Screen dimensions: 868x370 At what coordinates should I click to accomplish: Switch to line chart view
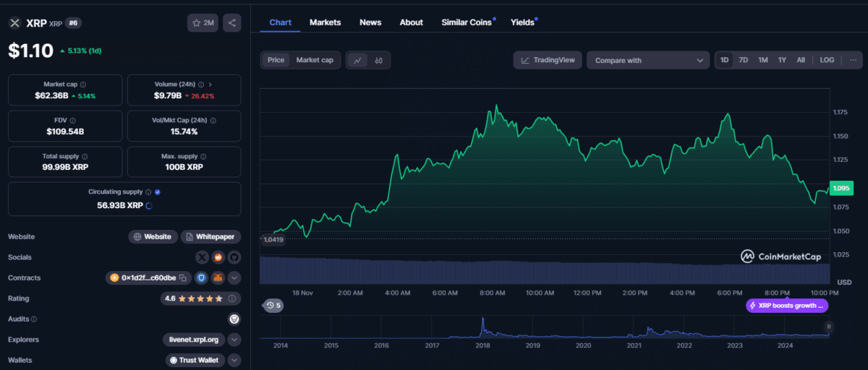coord(358,60)
